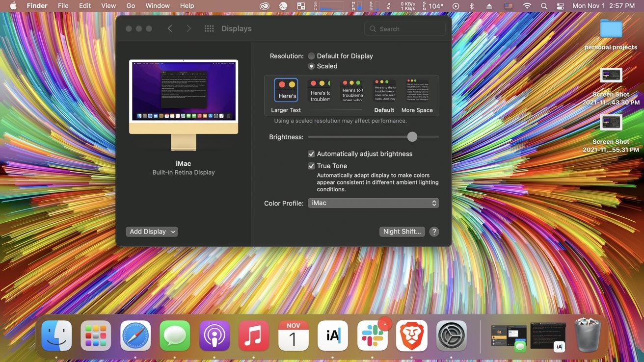644x362 pixels.
Task: Adjust the Brightness slider handle
Action: pyautogui.click(x=412, y=137)
